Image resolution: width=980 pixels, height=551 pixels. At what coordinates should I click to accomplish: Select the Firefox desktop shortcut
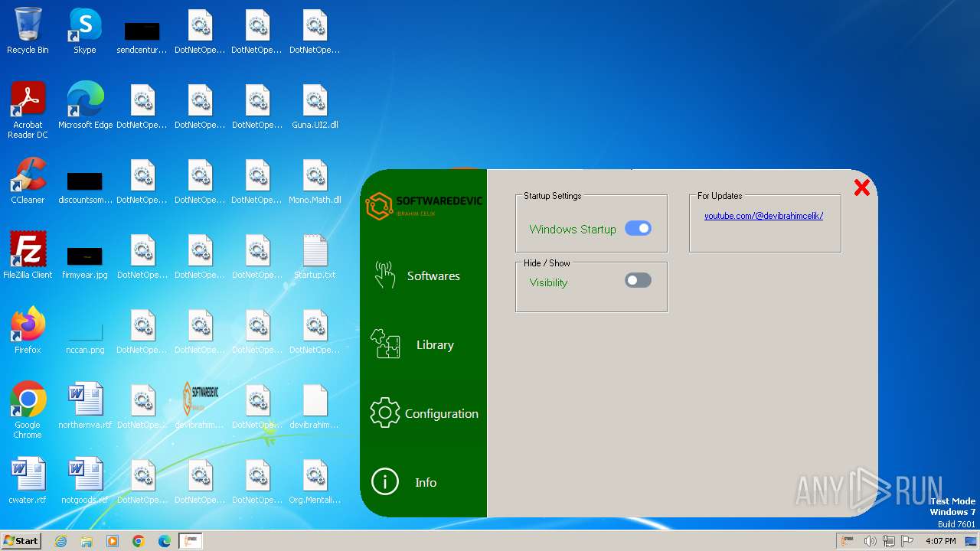pyautogui.click(x=28, y=331)
